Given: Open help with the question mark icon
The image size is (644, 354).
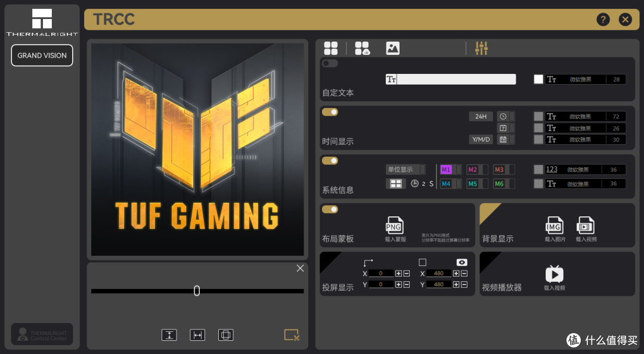Looking at the screenshot, I should pos(603,19).
